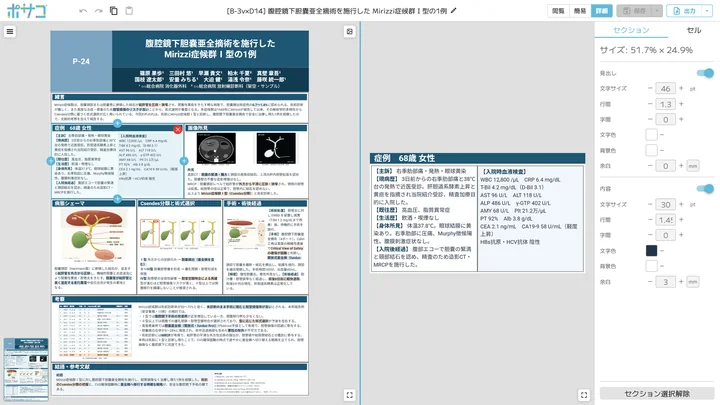
Task: Open the 出力 dropdown arrow
Action: coord(707,11)
